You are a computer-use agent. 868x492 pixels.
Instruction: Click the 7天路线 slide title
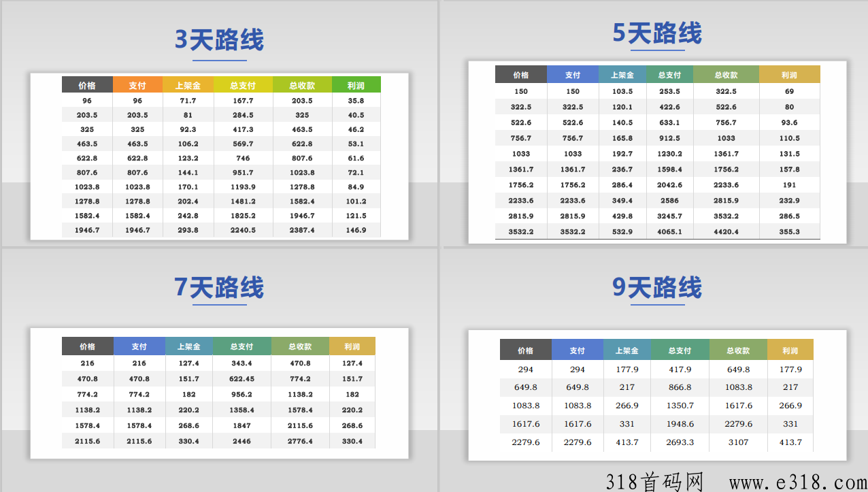pyautogui.click(x=219, y=287)
